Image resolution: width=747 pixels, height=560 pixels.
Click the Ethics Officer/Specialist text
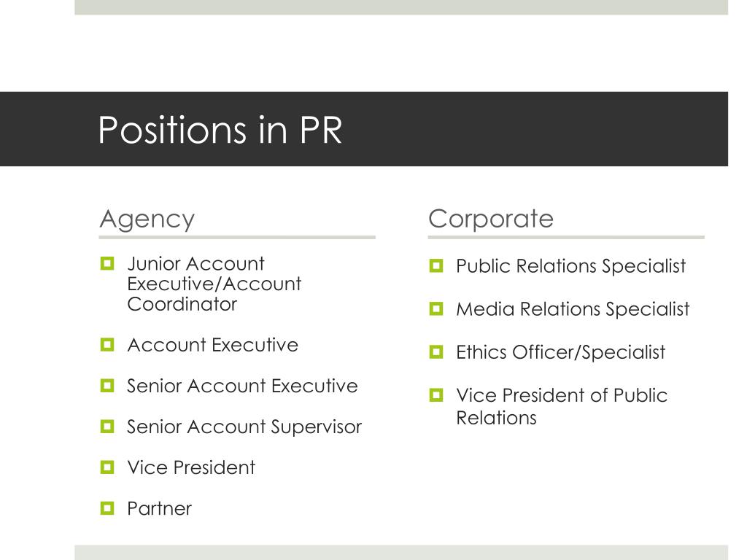pyautogui.click(x=561, y=353)
